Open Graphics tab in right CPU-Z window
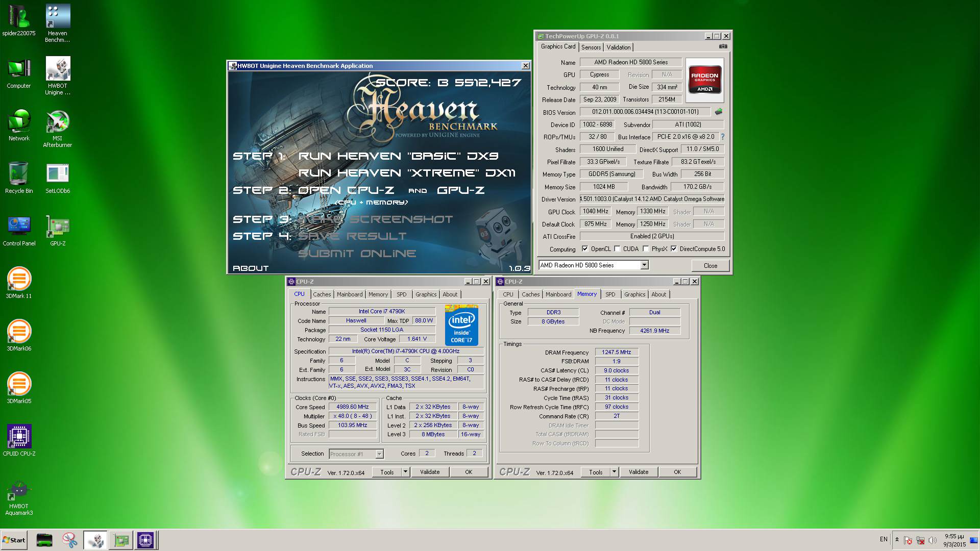 click(635, 294)
